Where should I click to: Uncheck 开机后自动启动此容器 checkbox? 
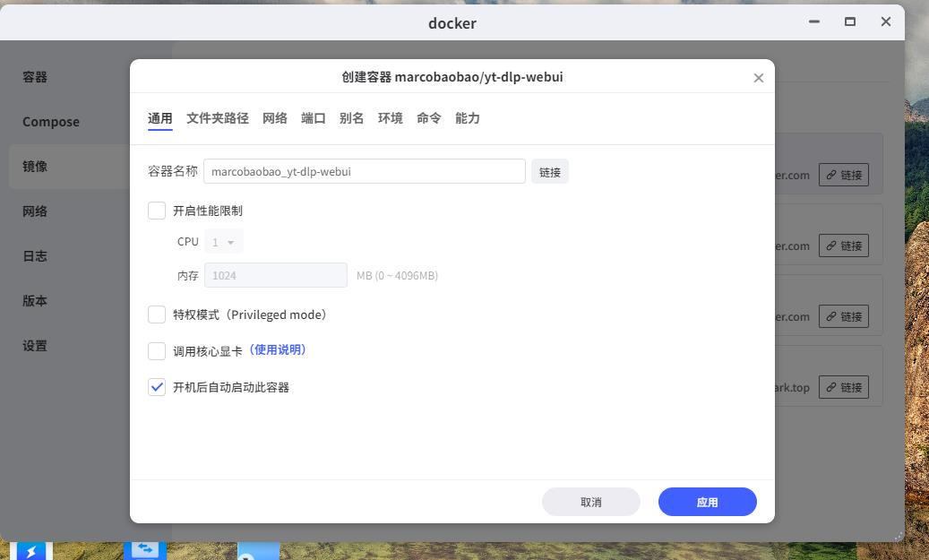(157, 387)
